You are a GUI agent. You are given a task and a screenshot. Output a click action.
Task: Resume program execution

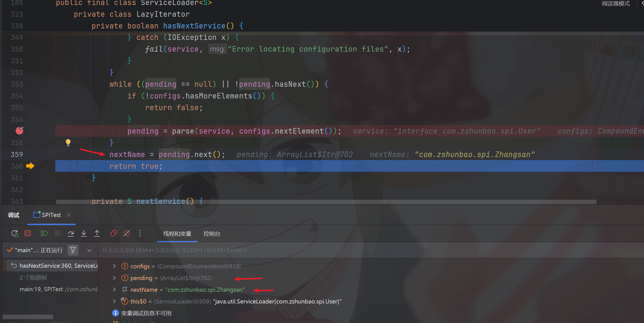click(x=44, y=233)
